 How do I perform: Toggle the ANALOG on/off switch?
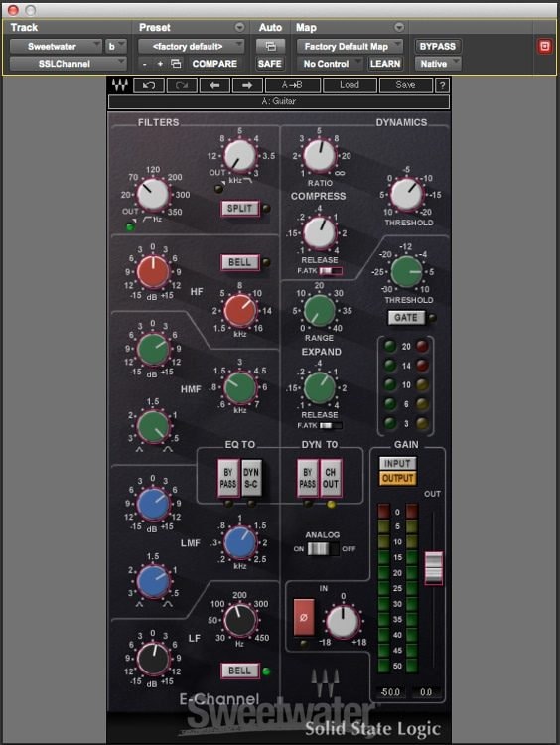click(x=323, y=548)
